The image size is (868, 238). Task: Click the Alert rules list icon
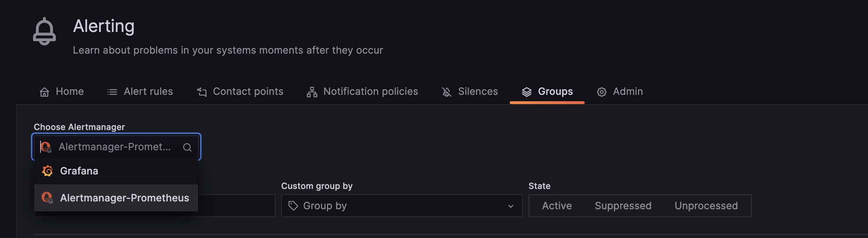[x=111, y=92]
